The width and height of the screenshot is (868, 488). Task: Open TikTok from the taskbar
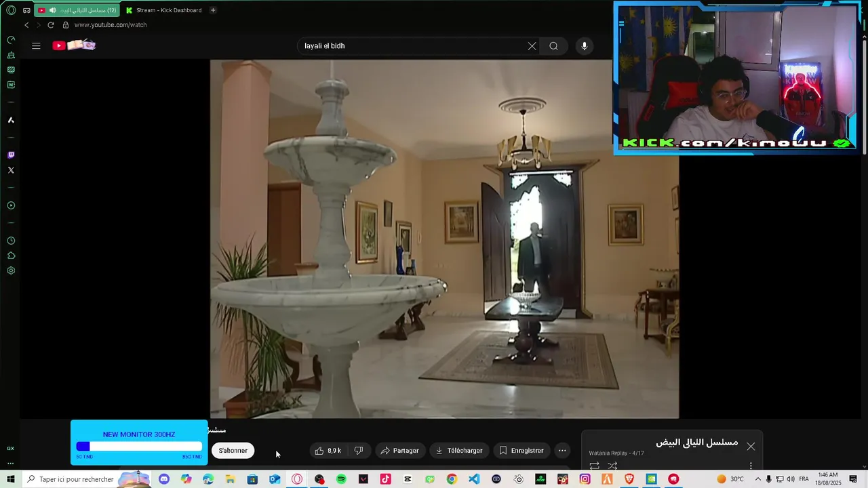click(385, 479)
